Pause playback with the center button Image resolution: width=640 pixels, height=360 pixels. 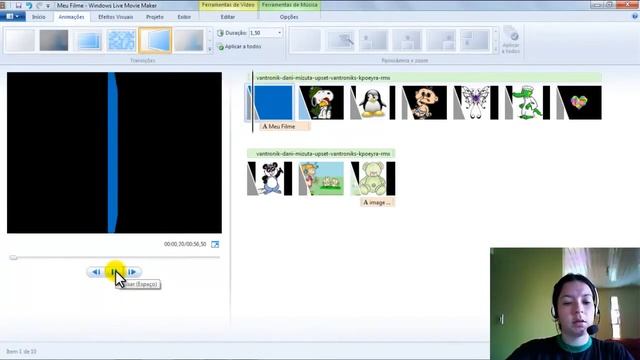pyautogui.click(x=114, y=272)
